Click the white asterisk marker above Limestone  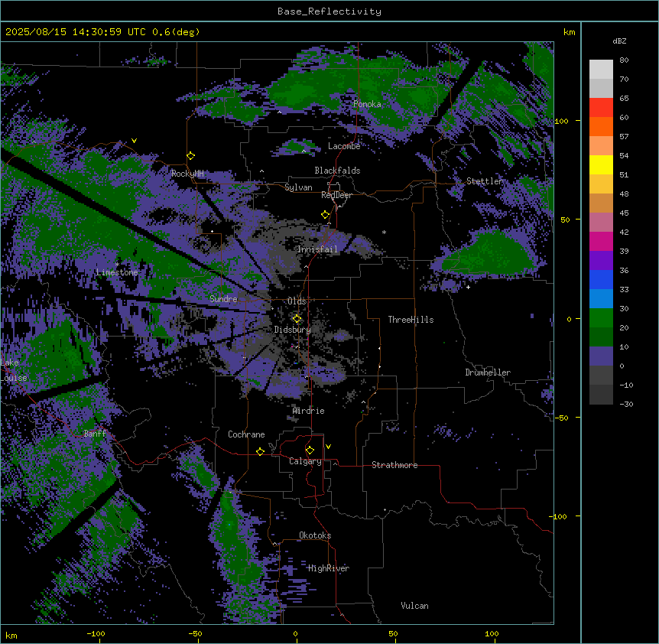pos(117,265)
